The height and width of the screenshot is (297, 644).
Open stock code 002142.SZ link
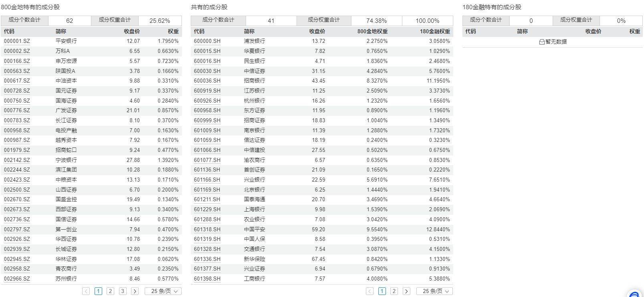(x=17, y=160)
